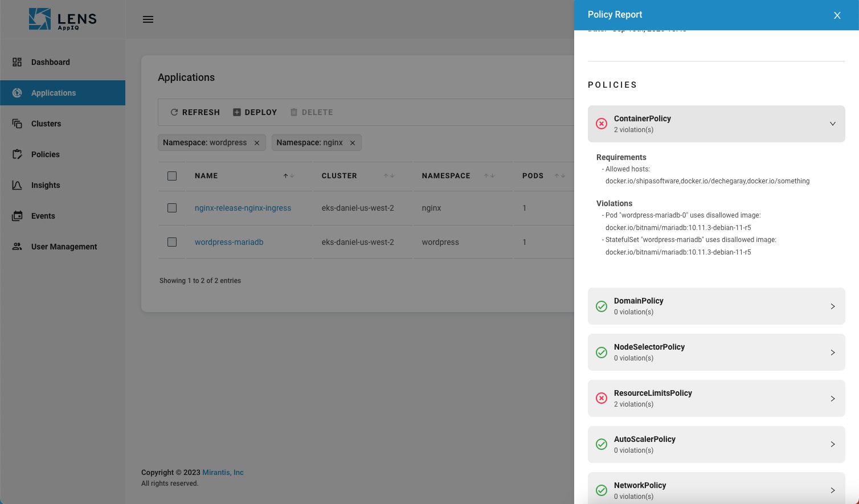Click the Insights chart icon
This screenshot has width=859, height=504.
pyautogui.click(x=17, y=185)
